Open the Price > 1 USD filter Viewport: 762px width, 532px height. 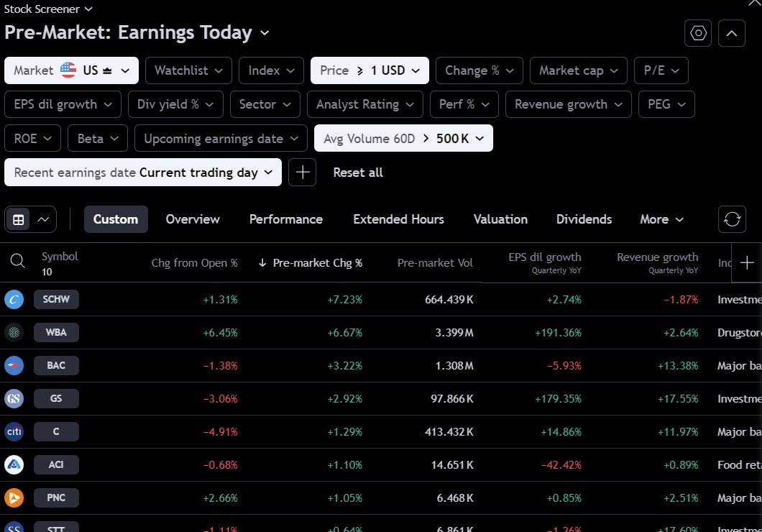click(x=369, y=70)
